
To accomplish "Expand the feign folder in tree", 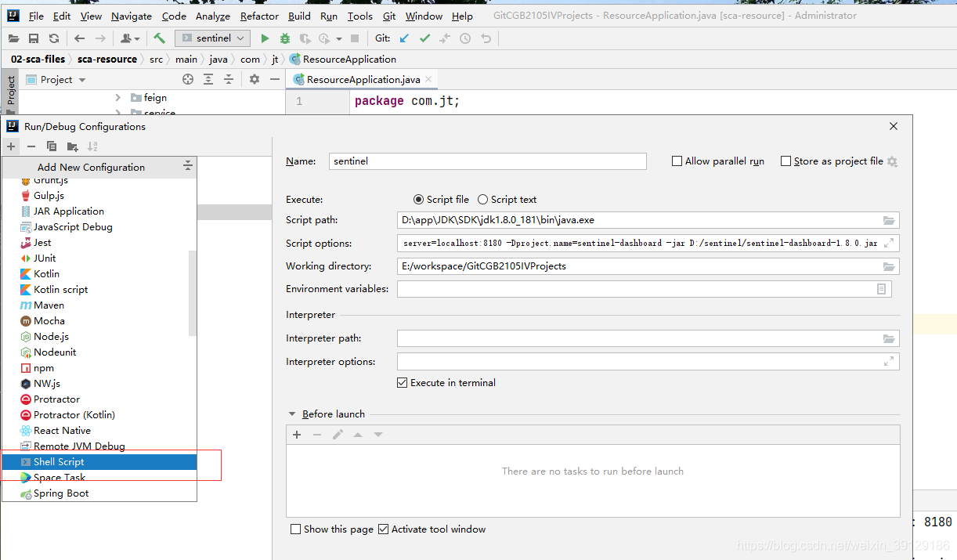I will [118, 98].
